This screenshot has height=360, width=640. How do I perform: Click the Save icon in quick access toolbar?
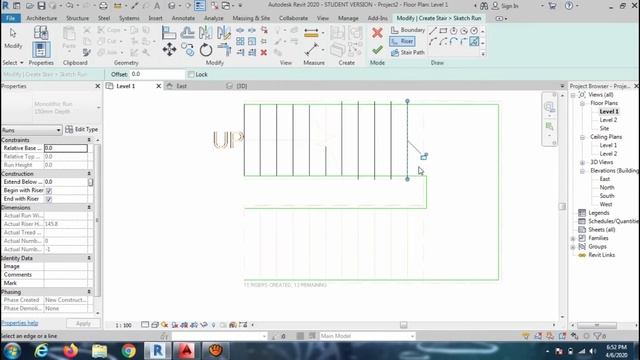[x=41, y=6]
